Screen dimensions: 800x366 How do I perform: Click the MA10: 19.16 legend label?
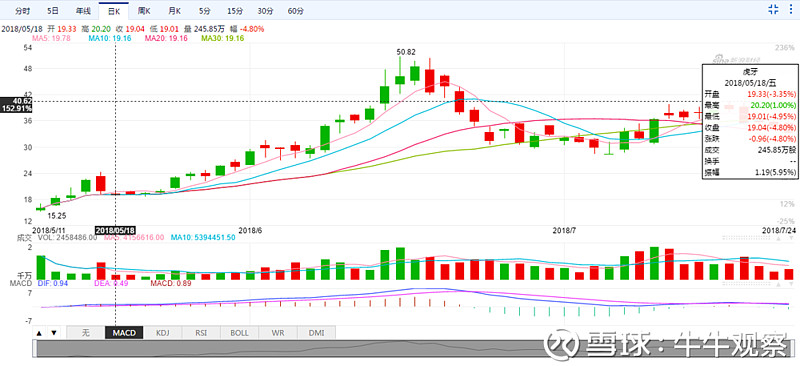tap(110, 38)
